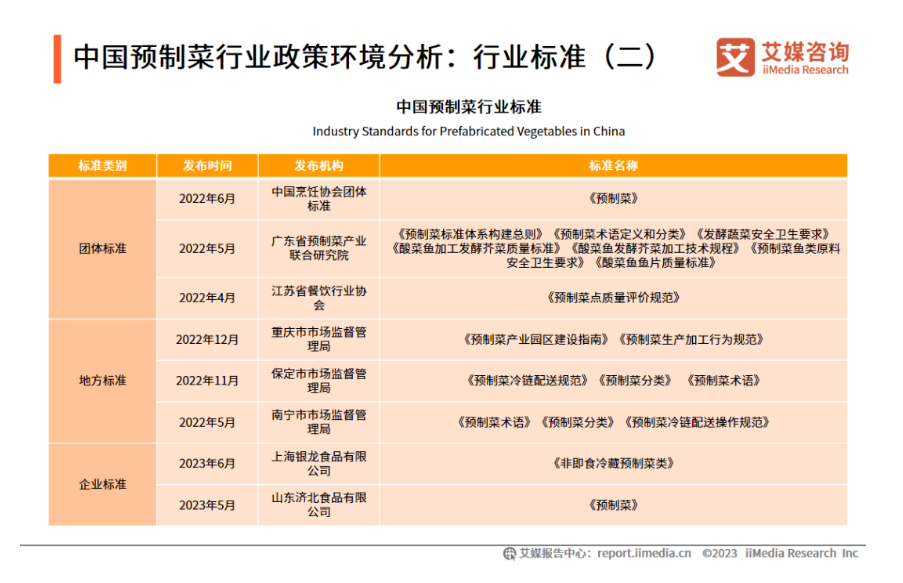Click the 2023年6月 date cell

[207, 463]
